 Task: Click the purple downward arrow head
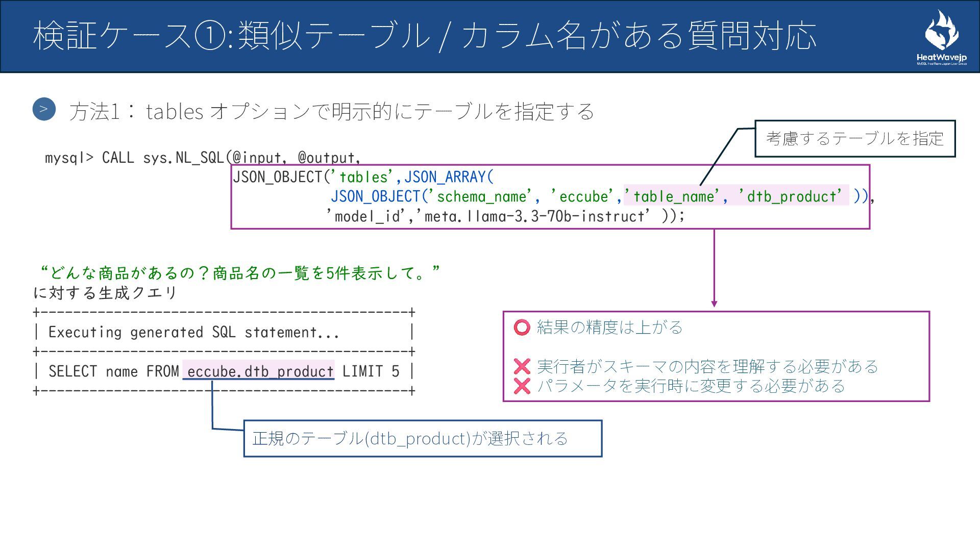click(x=714, y=304)
